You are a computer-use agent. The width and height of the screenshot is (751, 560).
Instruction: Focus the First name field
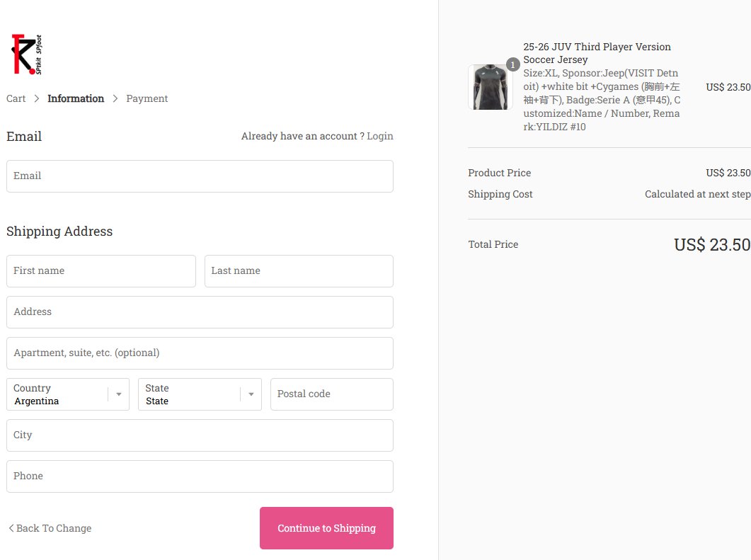[101, 271]
